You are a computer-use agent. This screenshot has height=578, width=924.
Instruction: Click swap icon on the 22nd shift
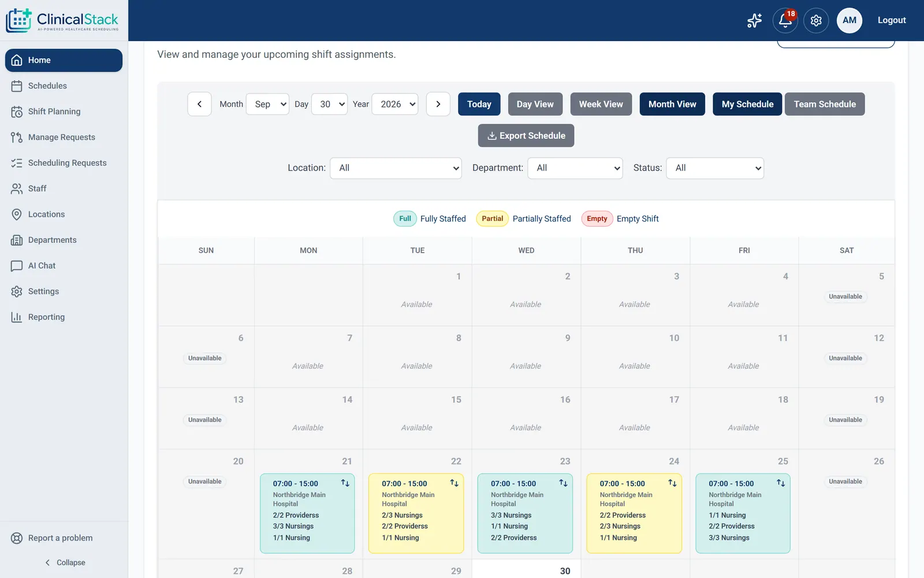(454, 483)
